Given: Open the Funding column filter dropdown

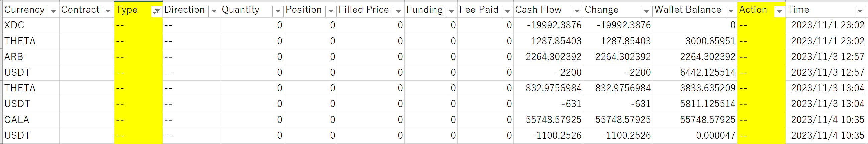Looking at the screenshot, I should point(451,11).
